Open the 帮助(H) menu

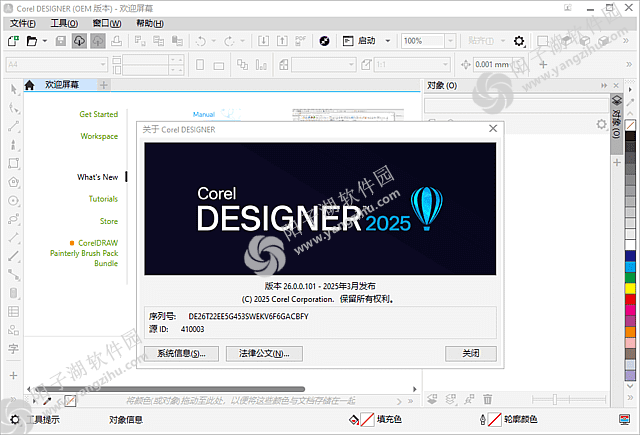pos(150,23)
